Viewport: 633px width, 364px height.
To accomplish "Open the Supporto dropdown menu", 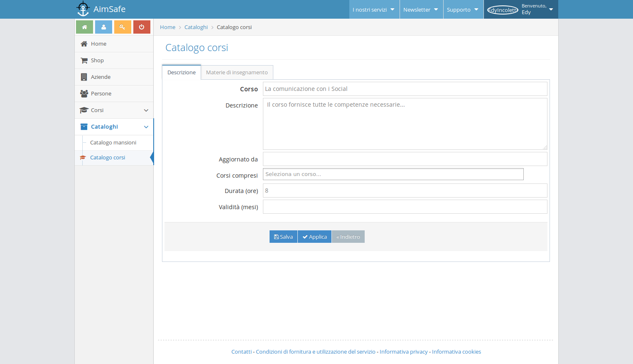I will pyautogui.click(x=463, y=10).
